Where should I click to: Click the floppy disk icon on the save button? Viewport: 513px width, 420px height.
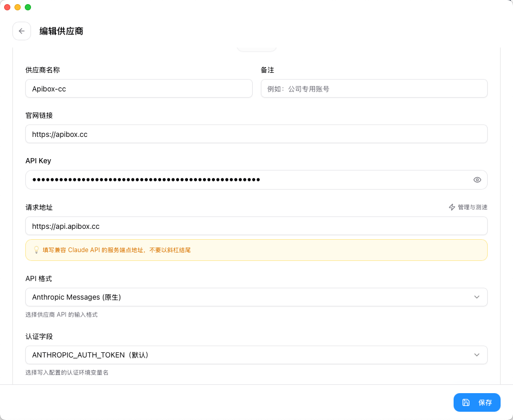point(465,402)
